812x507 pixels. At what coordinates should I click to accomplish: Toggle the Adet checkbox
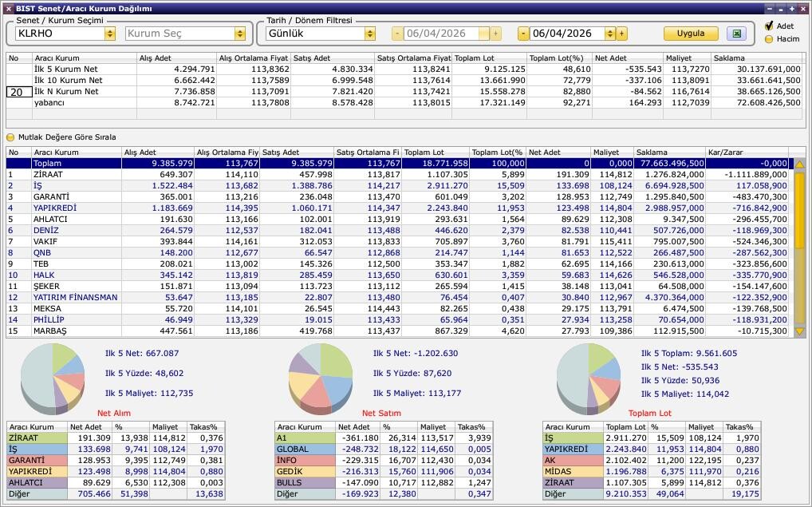pyautogui.click(x=769, y=26)
